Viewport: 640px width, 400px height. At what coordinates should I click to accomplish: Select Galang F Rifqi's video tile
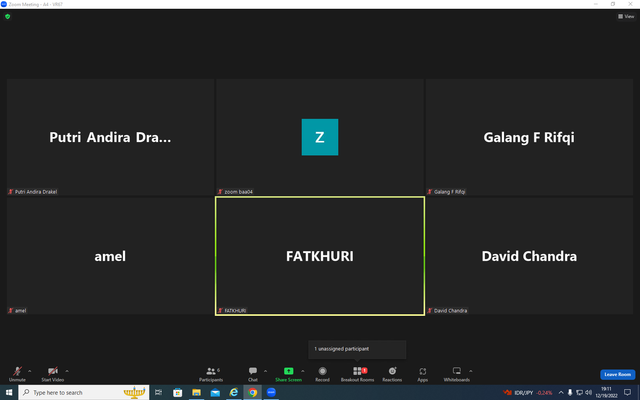[529, 137]
